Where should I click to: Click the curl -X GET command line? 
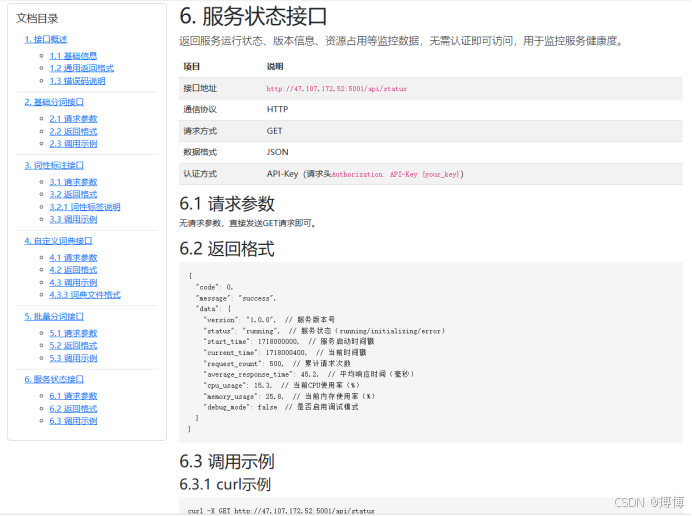coord(281,511)
